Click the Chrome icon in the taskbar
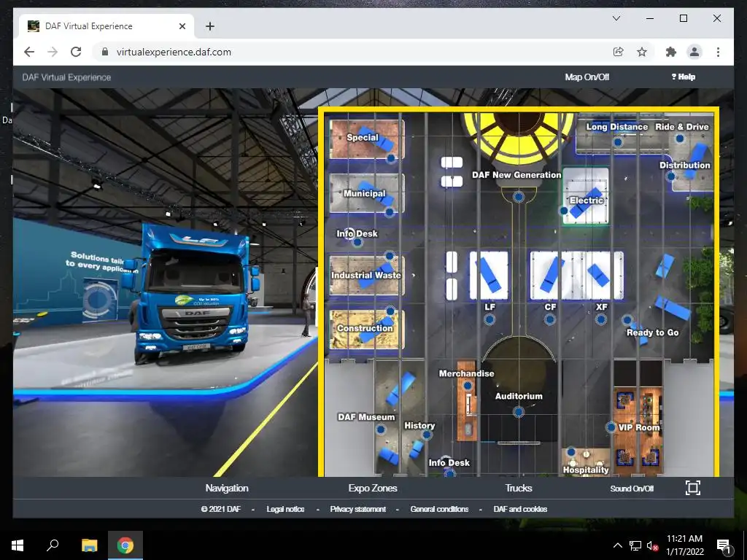The height and width of the screenshot is (560, 747). 125,545
